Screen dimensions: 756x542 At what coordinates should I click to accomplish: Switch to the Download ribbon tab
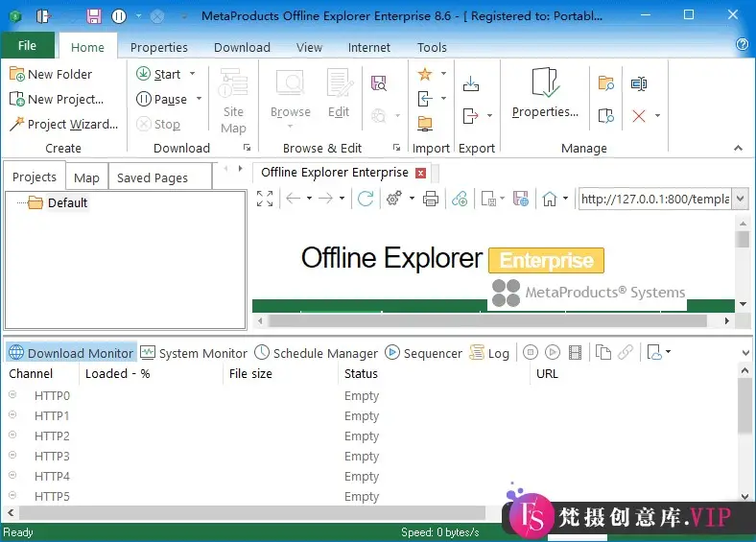(242, 47)
